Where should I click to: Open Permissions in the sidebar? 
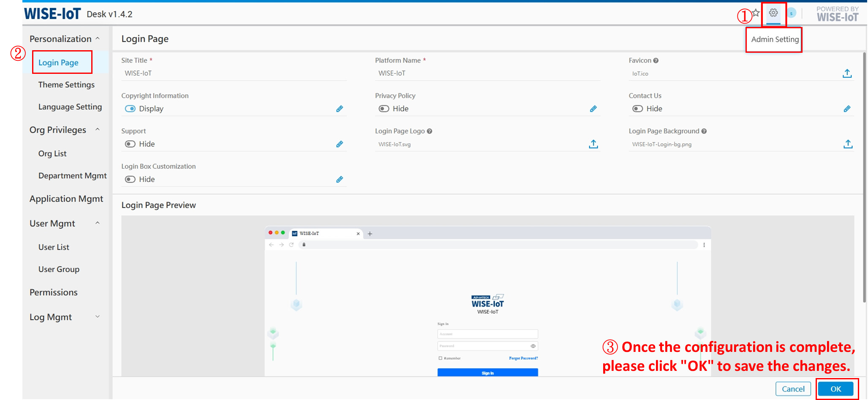[54, 292]
